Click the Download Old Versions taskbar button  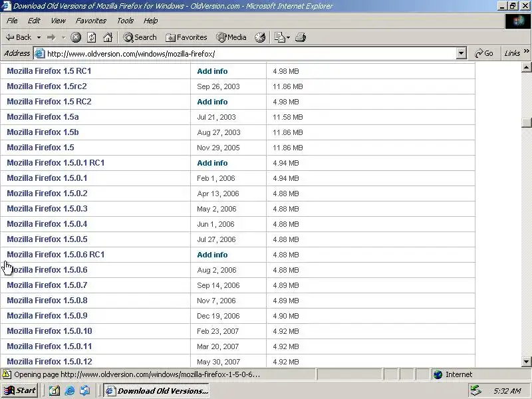point(156,390)
